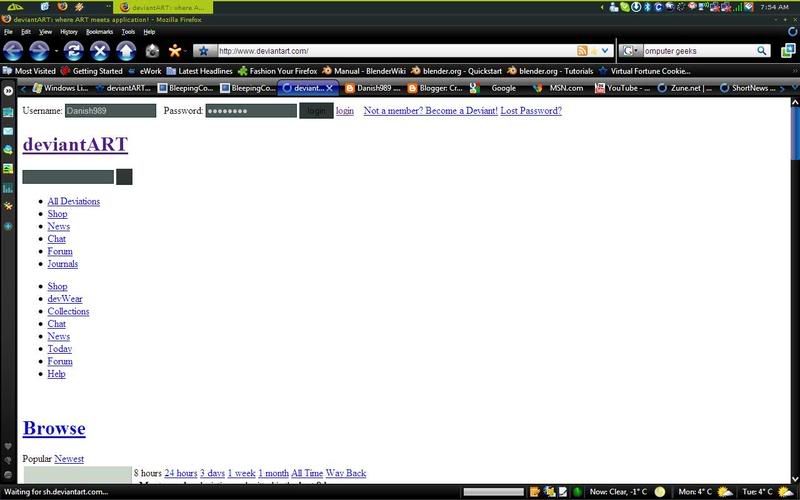Click the green-blue overlapping windows toolbar icon

click(788, 50)
